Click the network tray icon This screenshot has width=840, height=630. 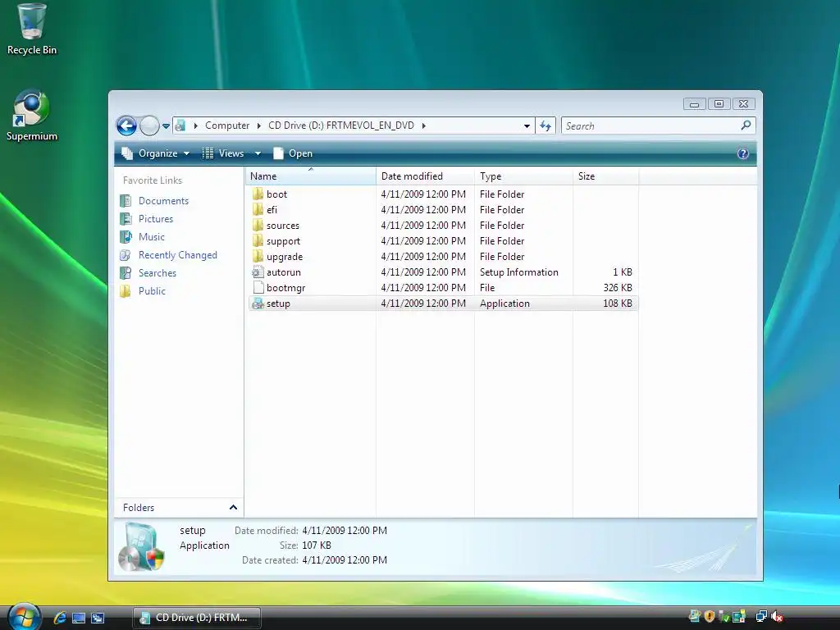tap(760, 617)
